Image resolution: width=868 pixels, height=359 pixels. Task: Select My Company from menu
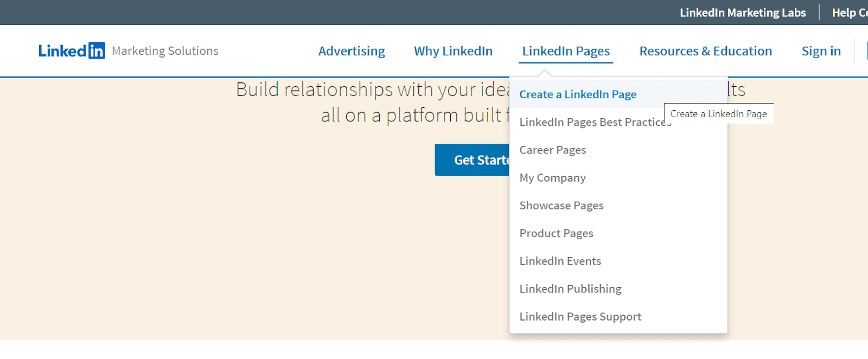552,177
